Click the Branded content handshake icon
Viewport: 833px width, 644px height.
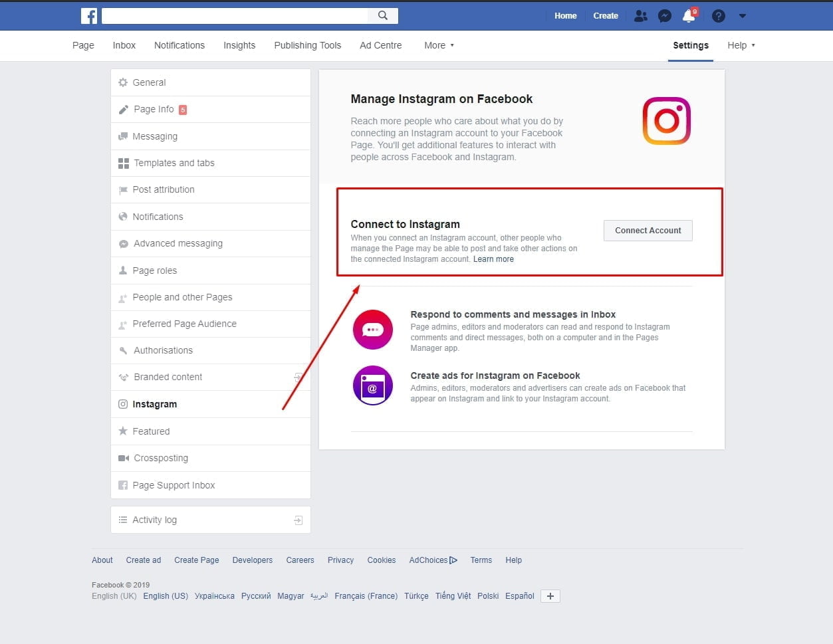click(124, 377)
